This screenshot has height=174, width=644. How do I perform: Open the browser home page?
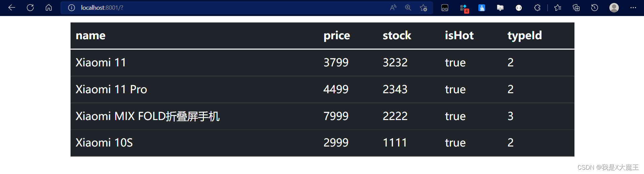click(x=49, y=7)
